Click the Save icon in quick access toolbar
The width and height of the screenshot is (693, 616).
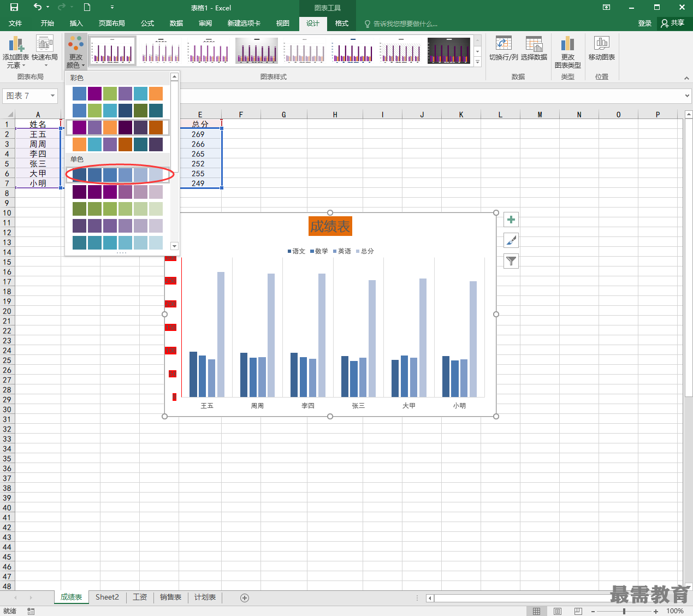pyautogui.click(x=14, y=7)
